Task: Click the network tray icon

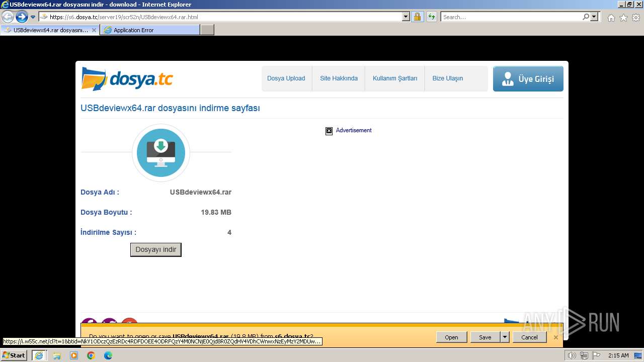Action: click(584, 355)
